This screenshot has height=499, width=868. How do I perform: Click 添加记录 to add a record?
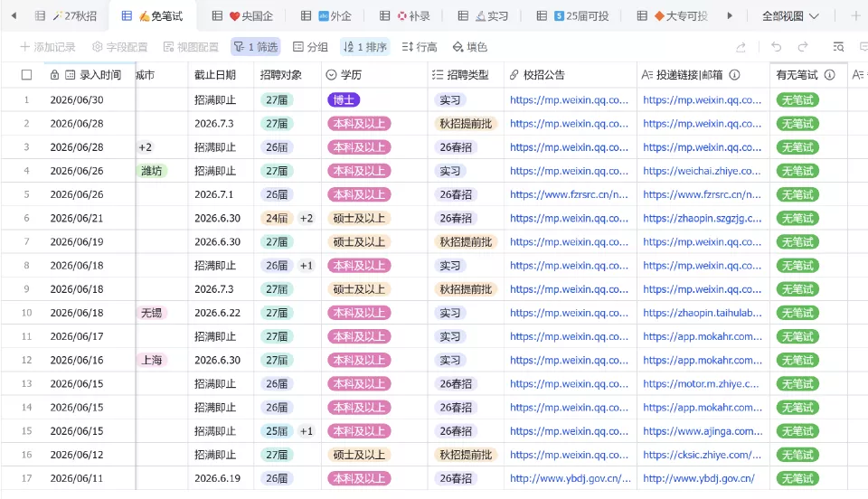(x=48, y=47)
